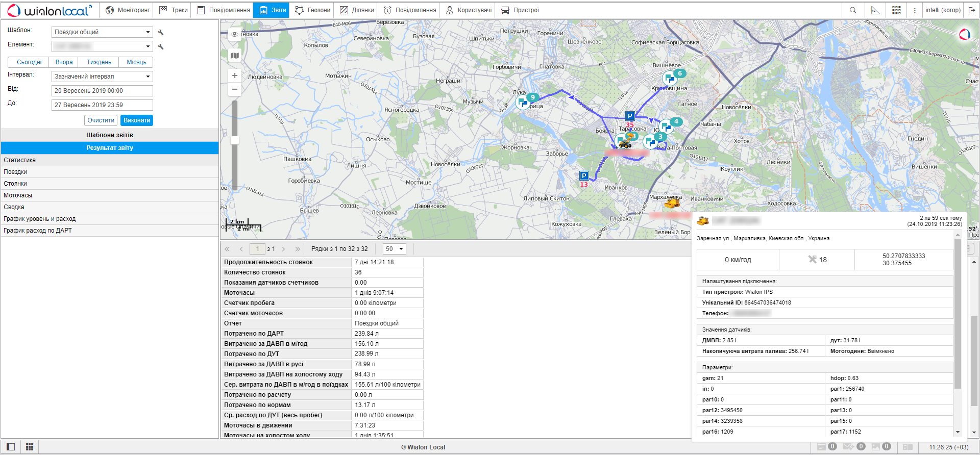Toggle map visibility eye icon
This screenshot has height=455, width=980.
click(x=235, y=34)
